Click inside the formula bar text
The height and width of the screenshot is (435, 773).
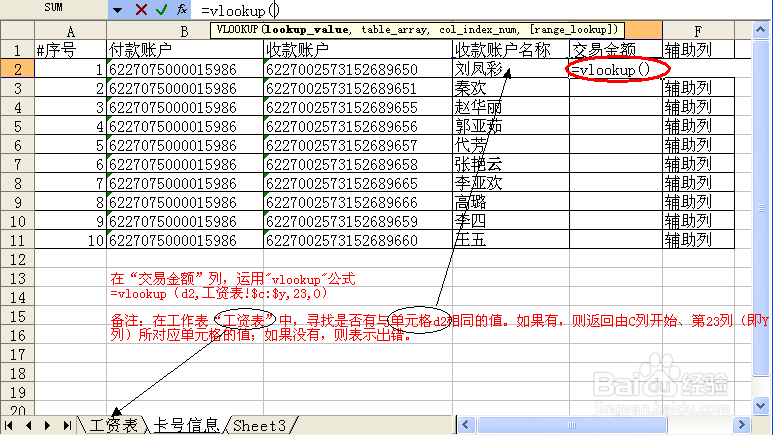(241, 10)
